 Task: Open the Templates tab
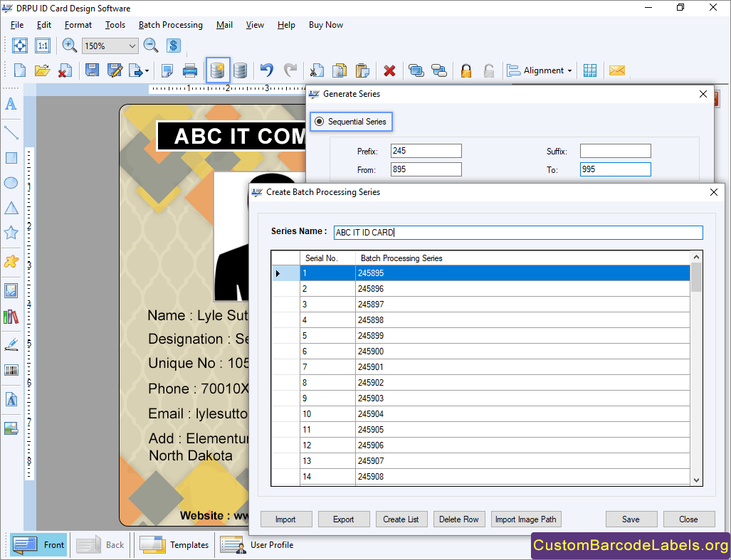(174, 544)
